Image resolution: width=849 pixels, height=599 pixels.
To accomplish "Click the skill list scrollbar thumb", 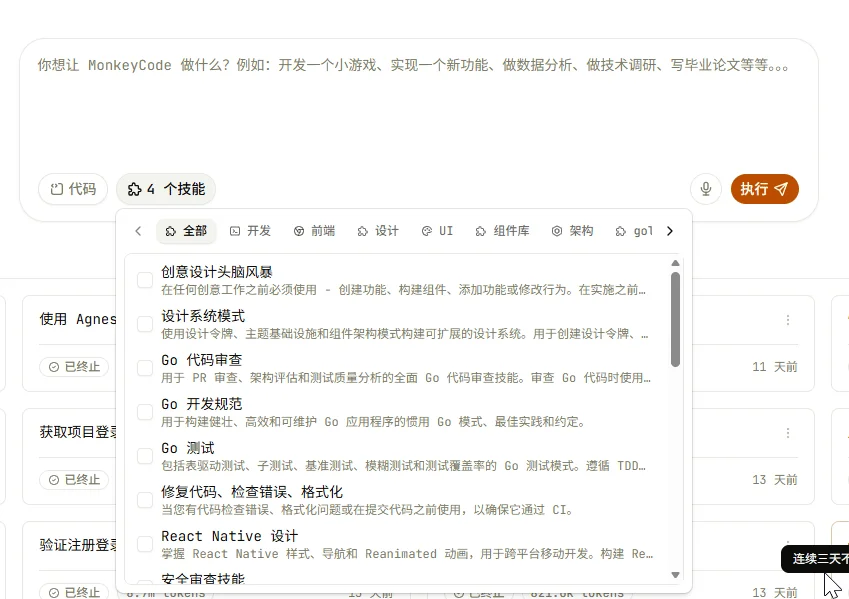I will [x=675, y=320].
